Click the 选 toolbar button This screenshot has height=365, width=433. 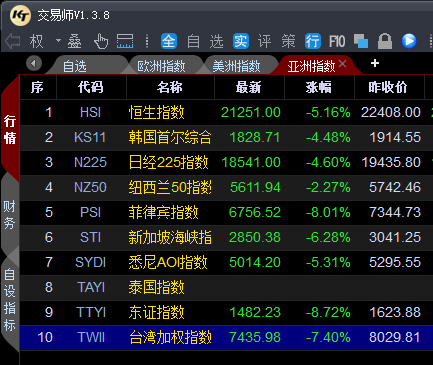216,41
